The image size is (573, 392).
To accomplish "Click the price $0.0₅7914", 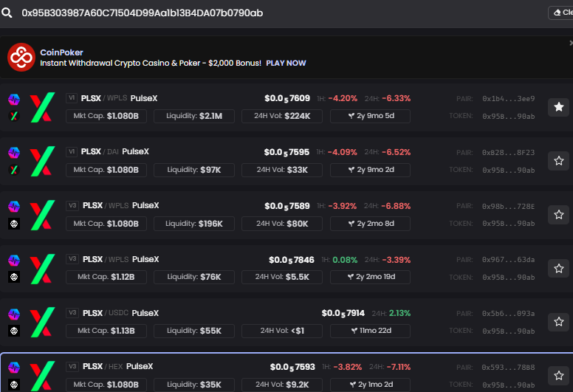I will 343,314.
